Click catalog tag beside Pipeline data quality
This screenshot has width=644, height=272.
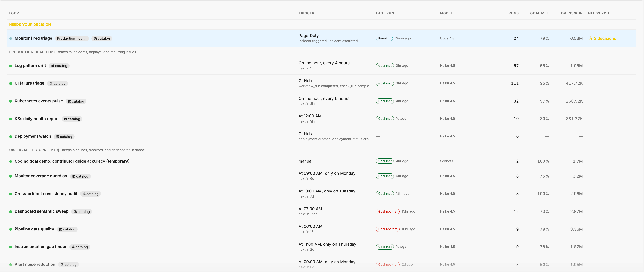tap(67, 229)
